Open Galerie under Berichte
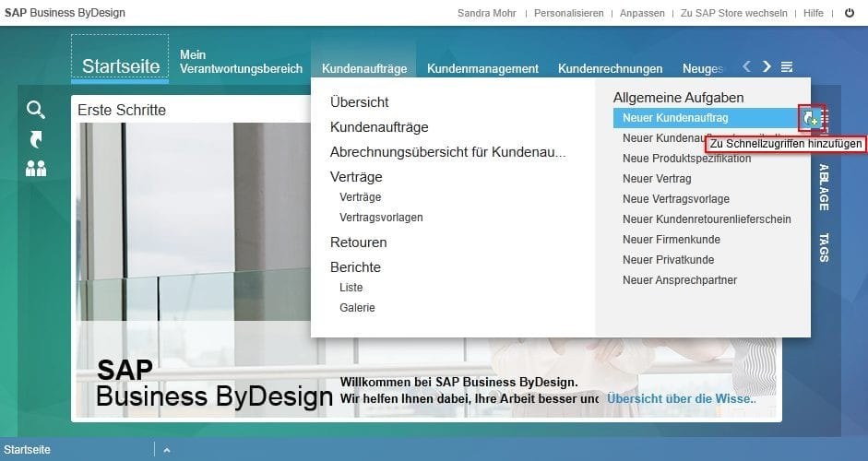 click(357, 308)
